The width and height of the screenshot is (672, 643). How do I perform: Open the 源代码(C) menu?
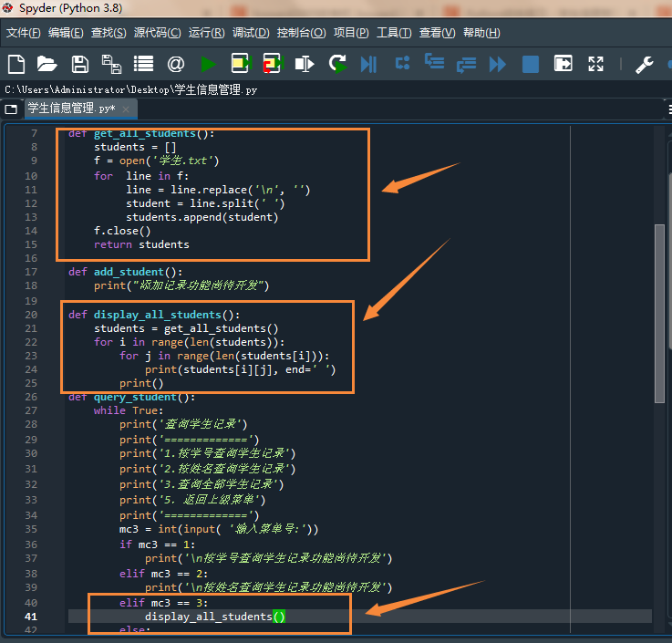(x=157, y=33)
